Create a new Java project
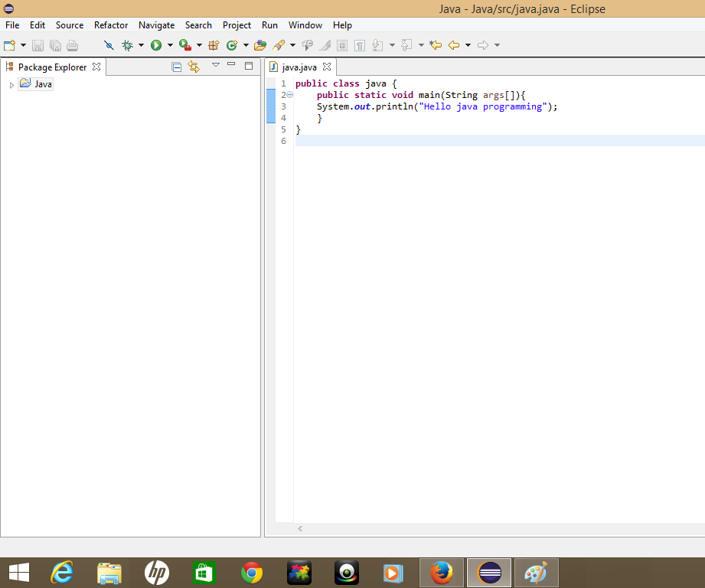This screenshot has width=705, height=588. click(214, 45)
